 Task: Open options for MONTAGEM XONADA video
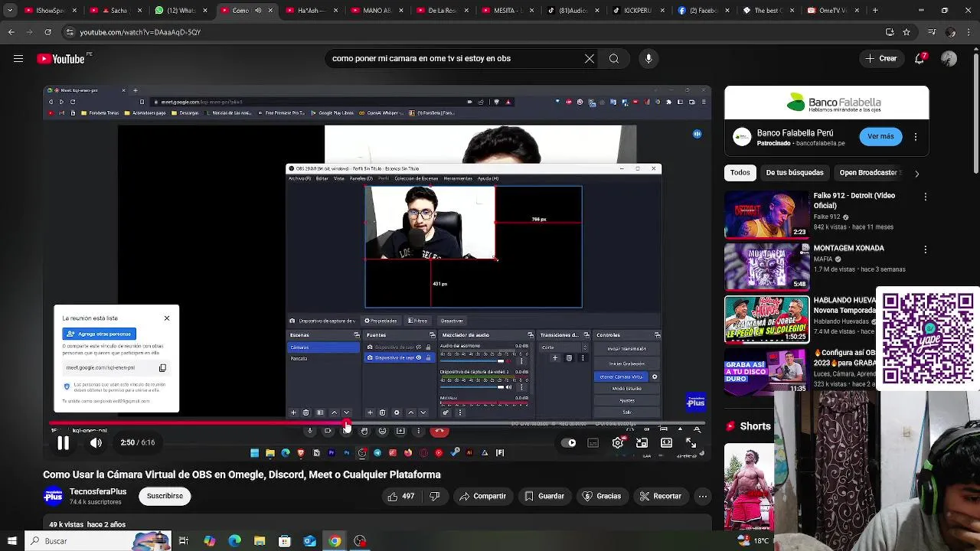click(x=925, y=249)
